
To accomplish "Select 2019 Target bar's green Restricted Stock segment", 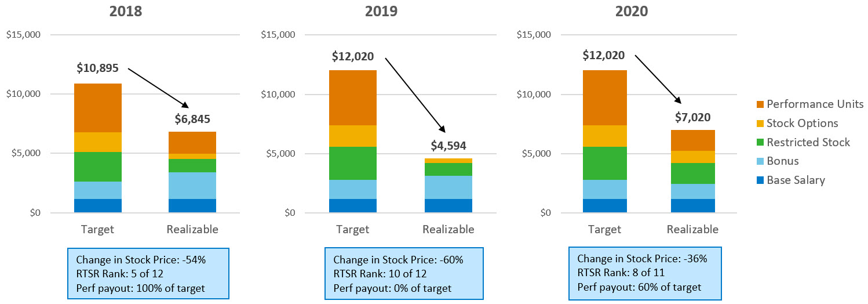I will 352,163.
